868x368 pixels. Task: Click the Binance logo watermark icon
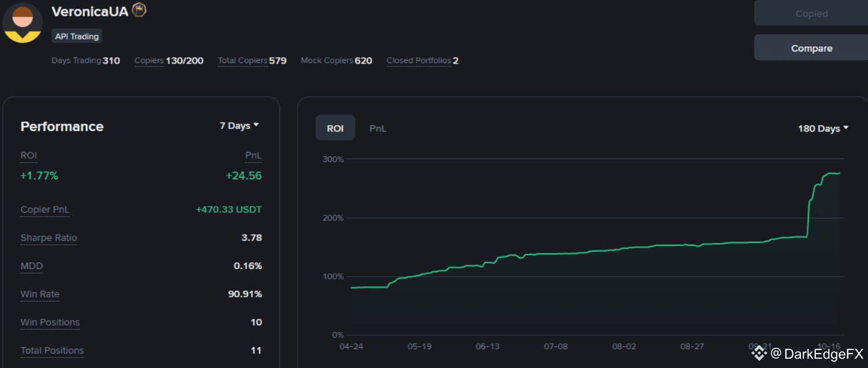[x=758, y=353]
